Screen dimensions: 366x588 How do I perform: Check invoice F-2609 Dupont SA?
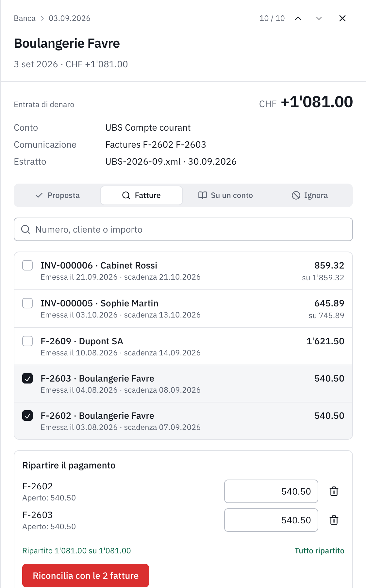(x=27, y=341)
